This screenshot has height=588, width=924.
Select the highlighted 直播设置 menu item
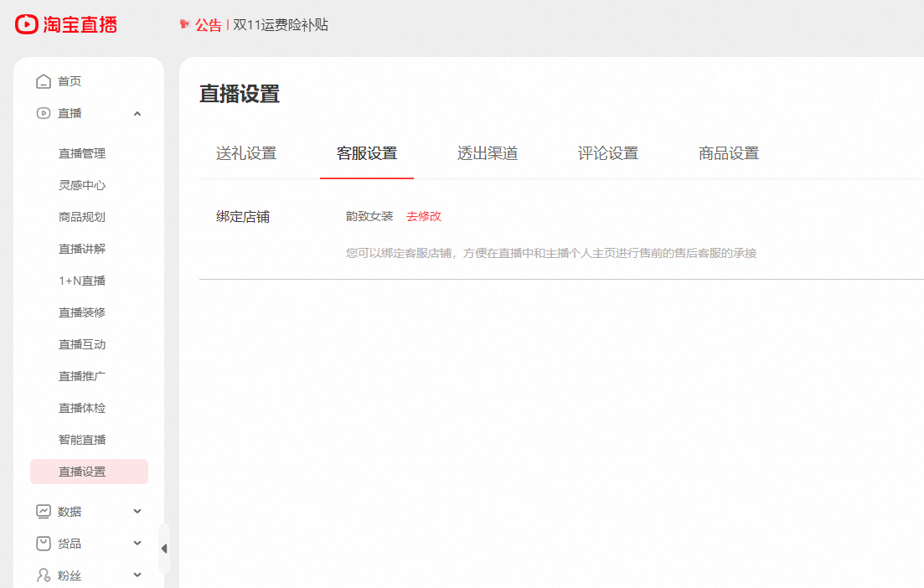click(89, 472)
